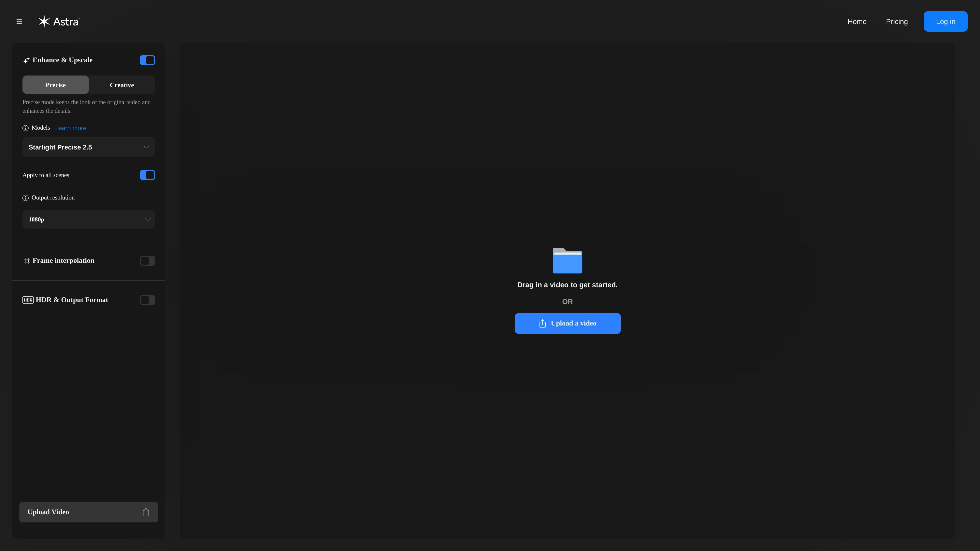
Task: Open the Pricing page
Action: 897,22
